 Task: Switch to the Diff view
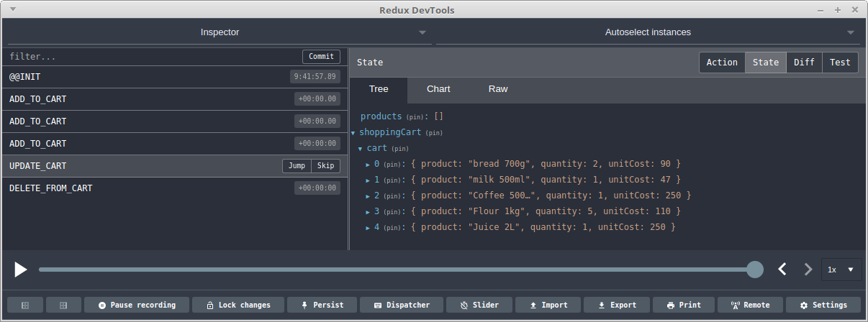coord(804,63)
